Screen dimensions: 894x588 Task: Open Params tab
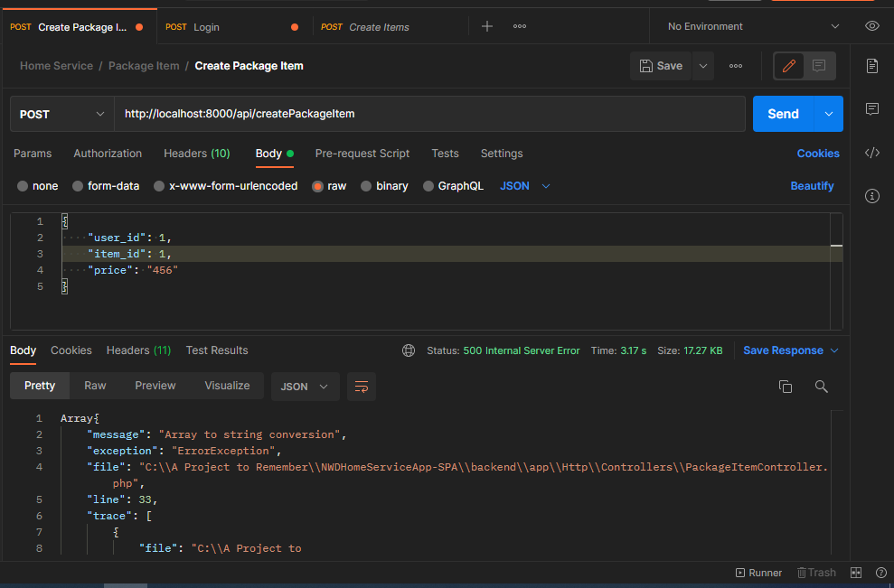click(33, 154)
